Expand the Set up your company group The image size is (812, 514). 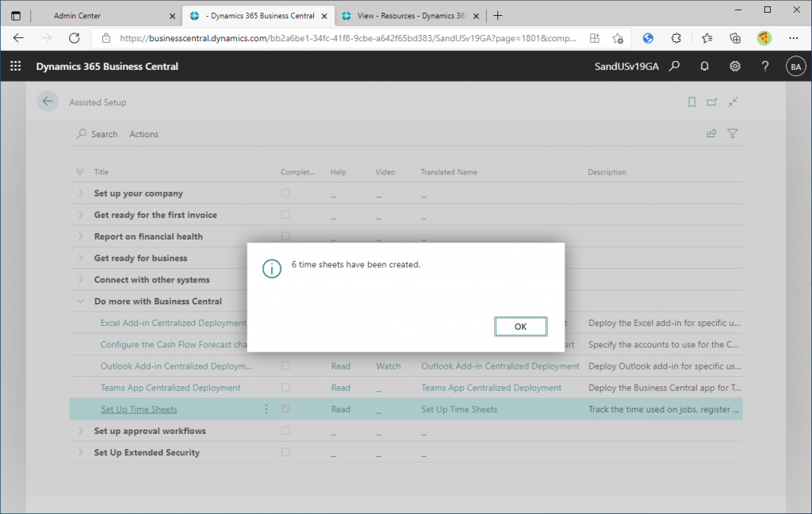coord(80,193)
